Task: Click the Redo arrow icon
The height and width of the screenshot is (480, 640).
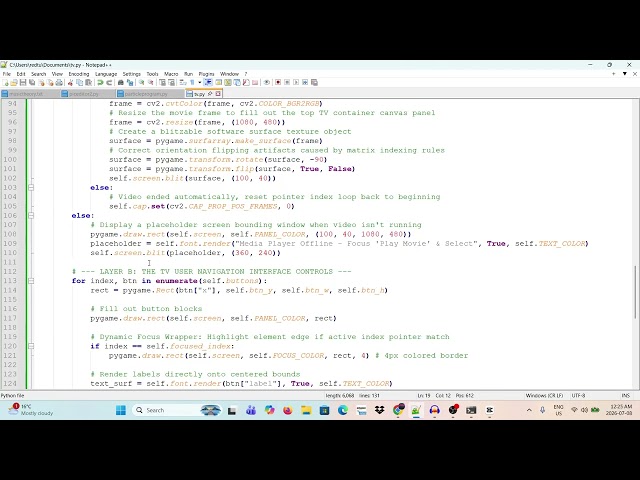Action: point(109,82)
